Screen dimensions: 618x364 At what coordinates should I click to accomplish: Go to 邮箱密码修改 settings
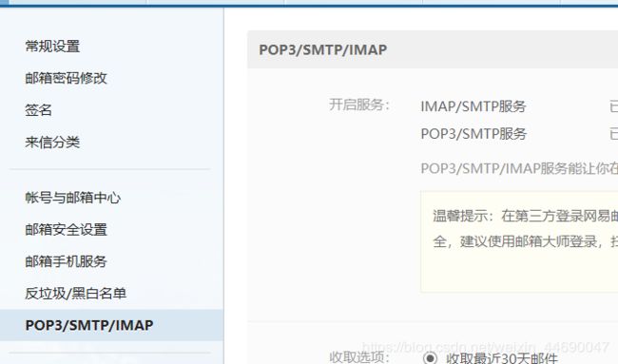click(66, 78)
